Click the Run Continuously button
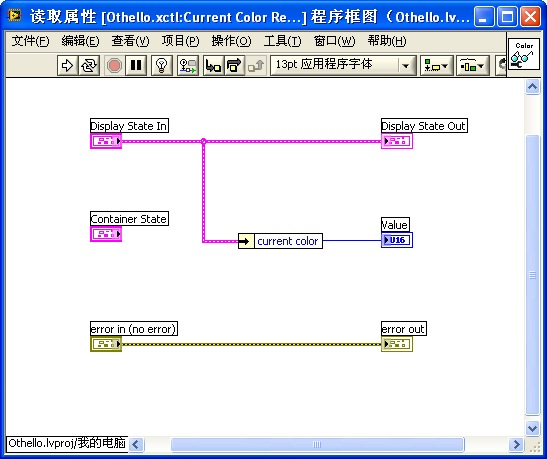The height and width of the screenshot is (459, 547). point(89,65)
